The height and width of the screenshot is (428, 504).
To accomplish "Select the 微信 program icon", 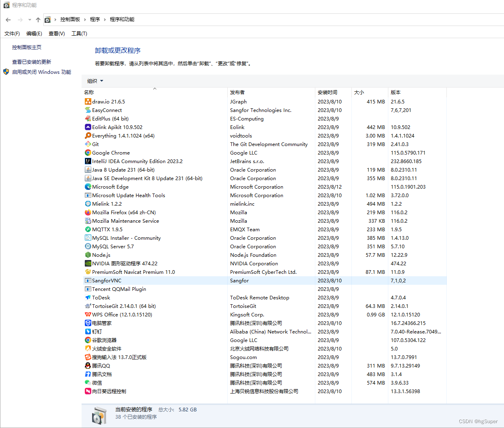I will pyautogui.click(x=87, y=383).
